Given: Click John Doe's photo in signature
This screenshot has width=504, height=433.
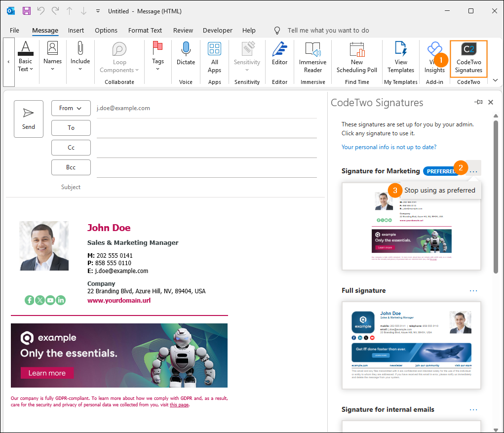Looking at the screenshot, I should pyautogui.click(x=44, y=245).
